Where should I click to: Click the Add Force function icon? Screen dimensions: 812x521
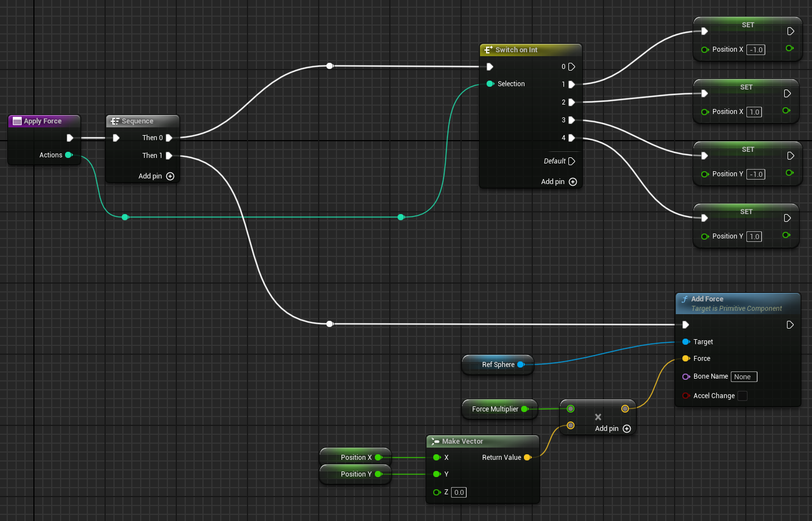click(x=685, y=299)
